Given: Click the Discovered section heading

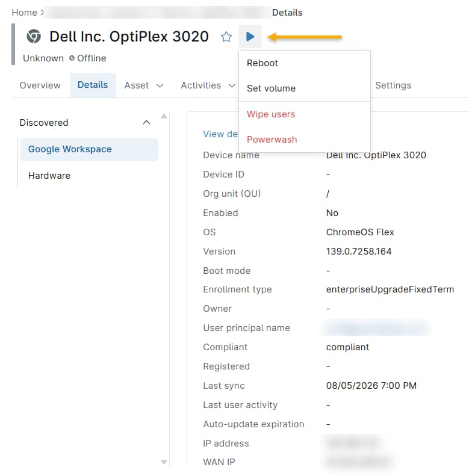Looking at the screenshot, I should tap(44, 122).
